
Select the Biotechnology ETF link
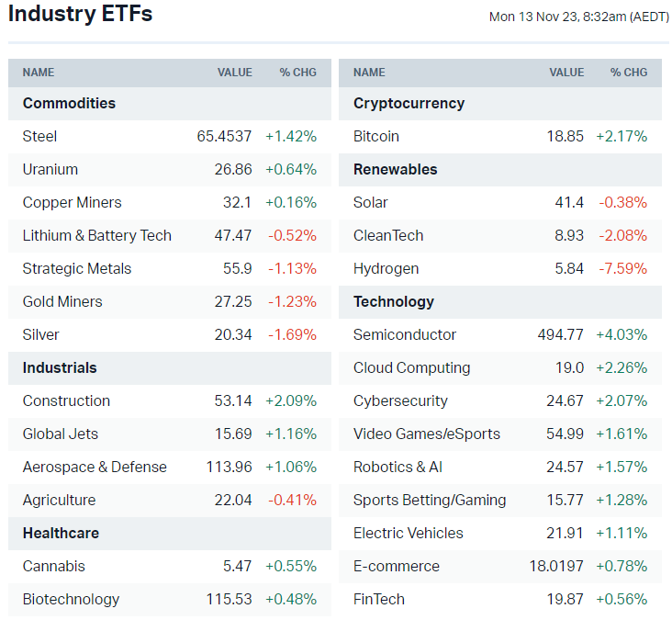coord(71,599)
